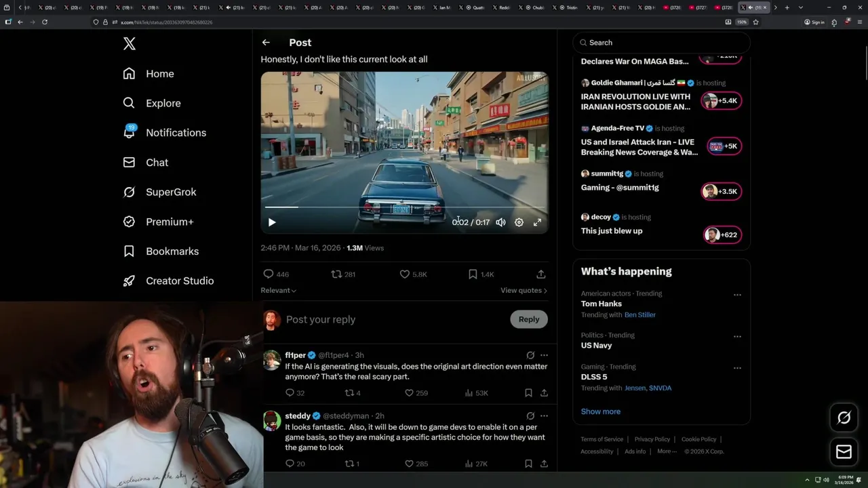The image size is (868, 488).
Task: Open more options for DLSS 5 trend
Action: click(x=737, y=368)
